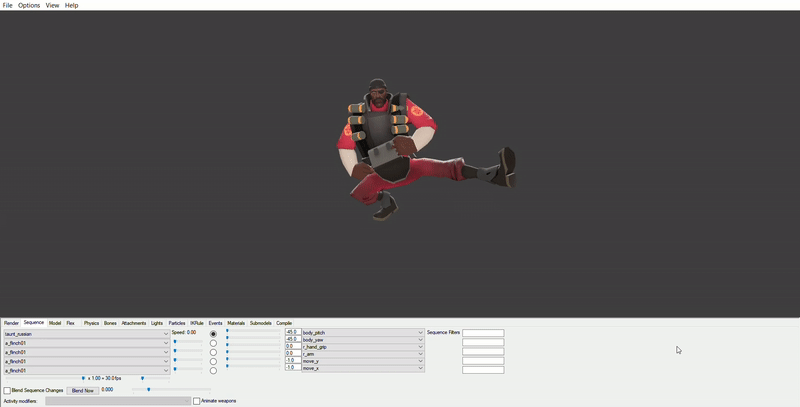Toggle the Animate weapons checkbox
Viewport: 800px width, 407px height.
(197, 401)
